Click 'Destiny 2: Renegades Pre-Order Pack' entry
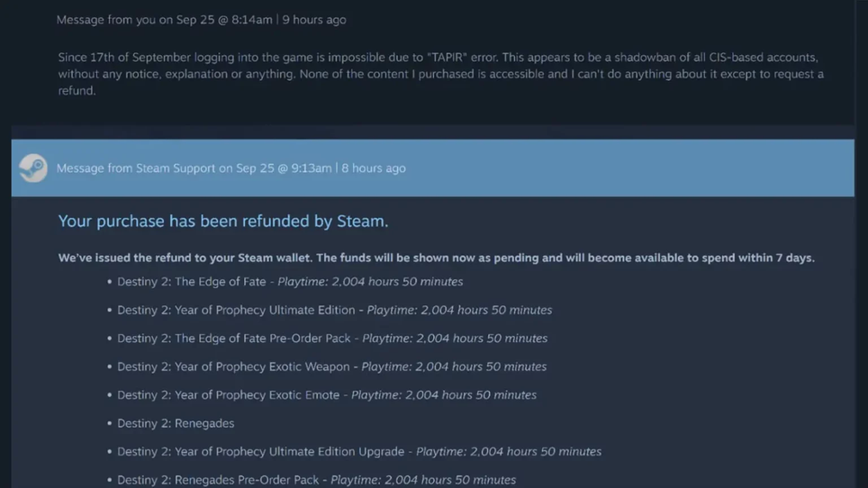This screenshot has width=868, height=488. click(x=218, y=480)
